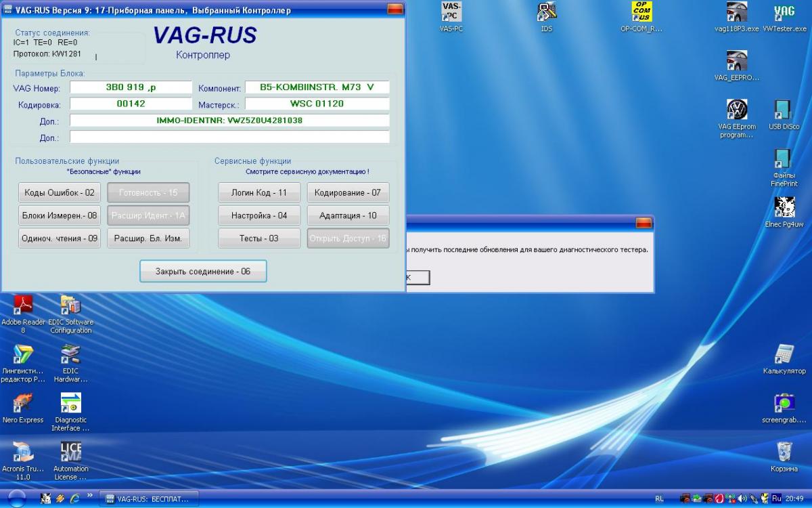Image resolution: width=812 pixels, height=508 pixels.
Task: Open the Elnec Pg4uw desktop icon
Action: (784, 213)
